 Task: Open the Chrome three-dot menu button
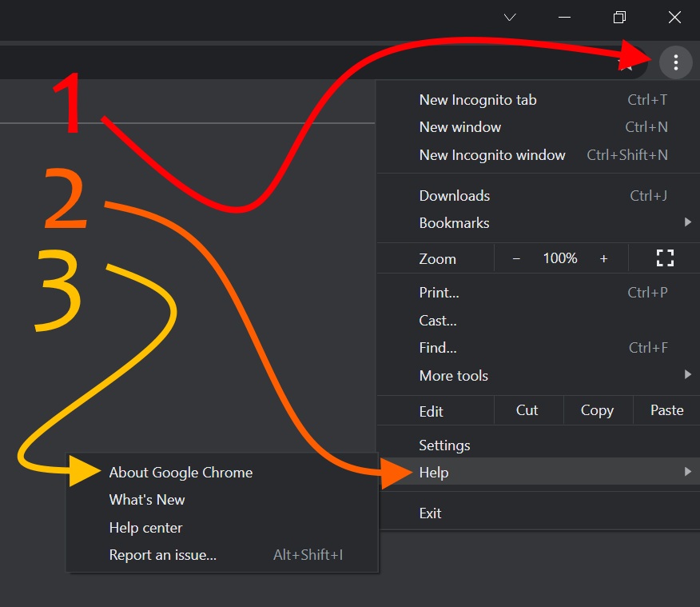pyautogui.click(x=675, y=62)
